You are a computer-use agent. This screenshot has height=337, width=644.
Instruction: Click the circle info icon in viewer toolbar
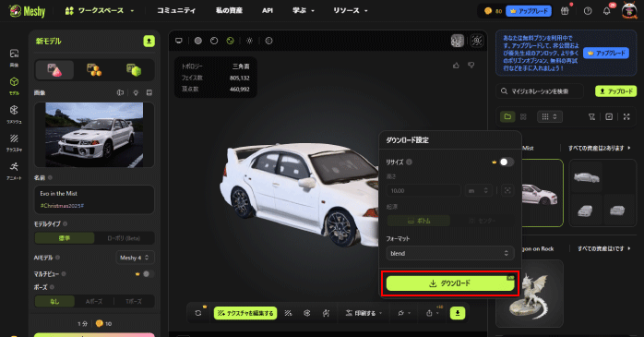coord(268,41)
